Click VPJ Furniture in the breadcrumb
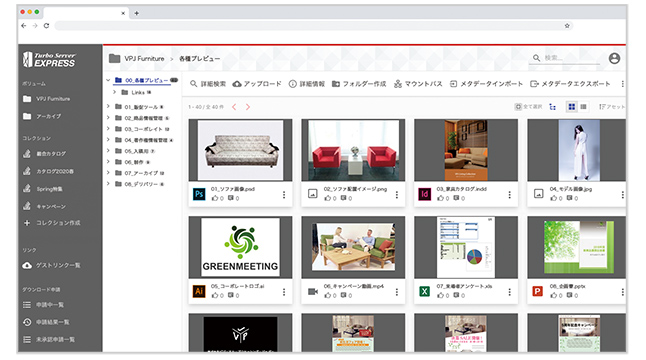Viewport: 646px width, 360px height. 144,58
